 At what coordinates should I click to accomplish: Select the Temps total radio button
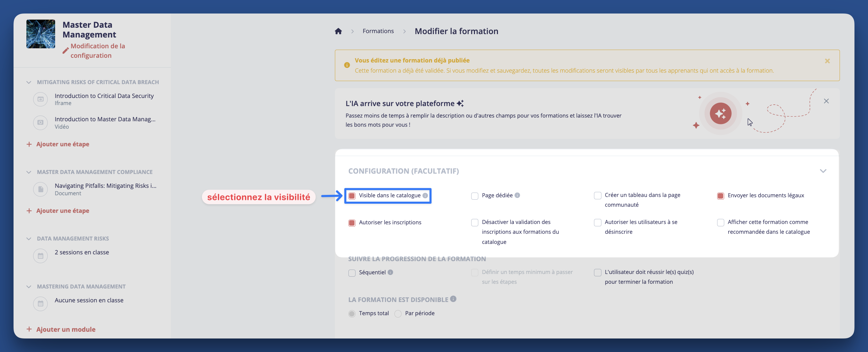(352, 313)
